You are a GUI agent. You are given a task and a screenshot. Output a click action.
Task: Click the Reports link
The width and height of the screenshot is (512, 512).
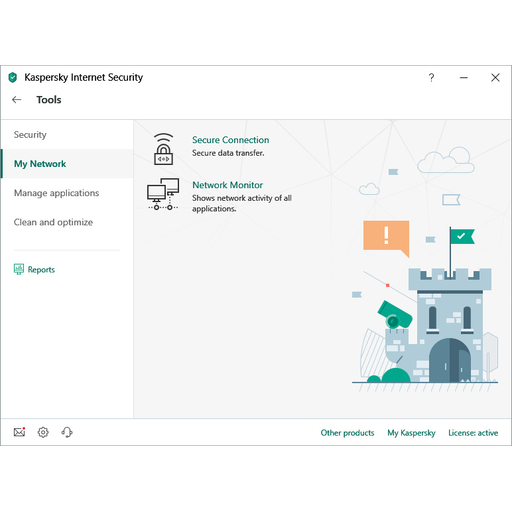click(x=41, y=269)
